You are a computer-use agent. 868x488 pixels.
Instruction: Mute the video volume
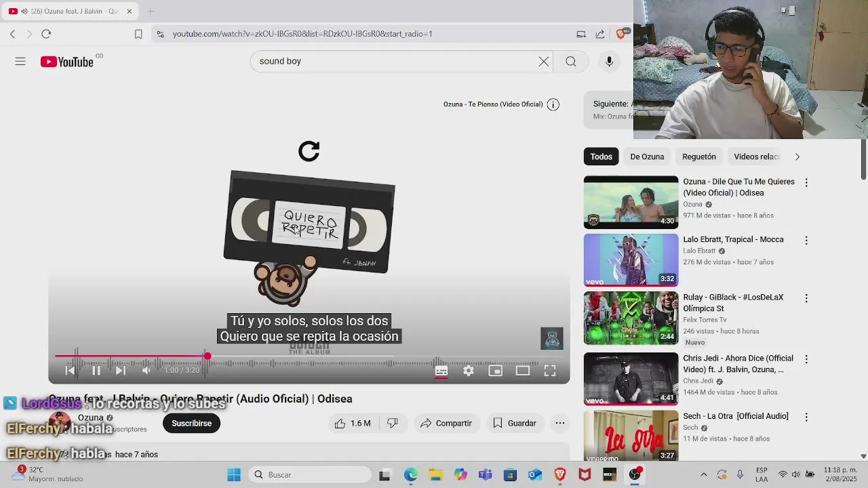[x=146, y=371]
